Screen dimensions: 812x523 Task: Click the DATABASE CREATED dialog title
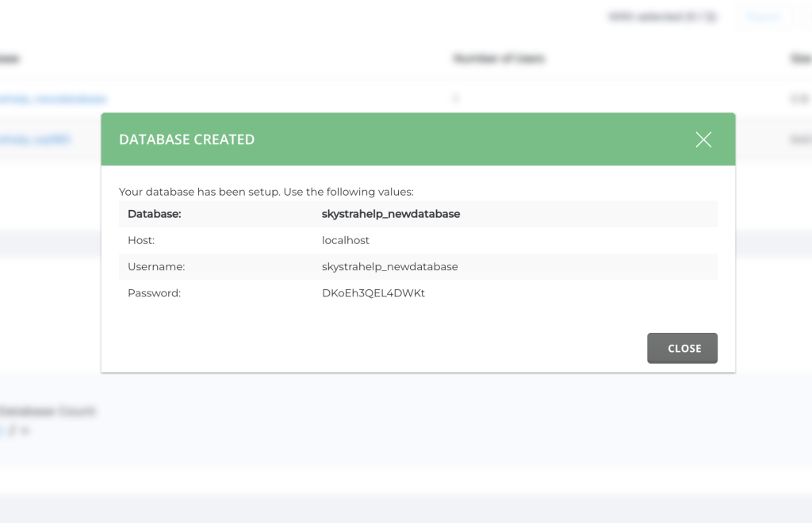tap(186, 139)
